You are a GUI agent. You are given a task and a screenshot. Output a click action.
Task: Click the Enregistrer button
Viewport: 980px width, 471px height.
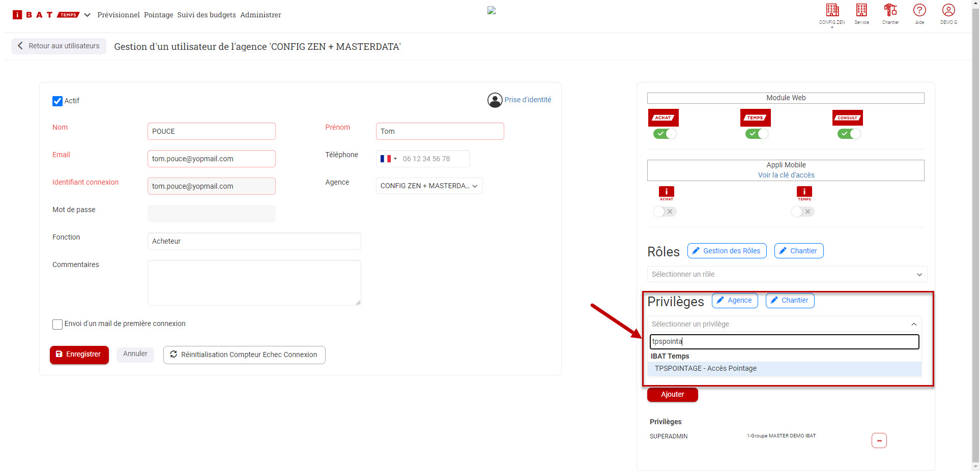(79, 355)
